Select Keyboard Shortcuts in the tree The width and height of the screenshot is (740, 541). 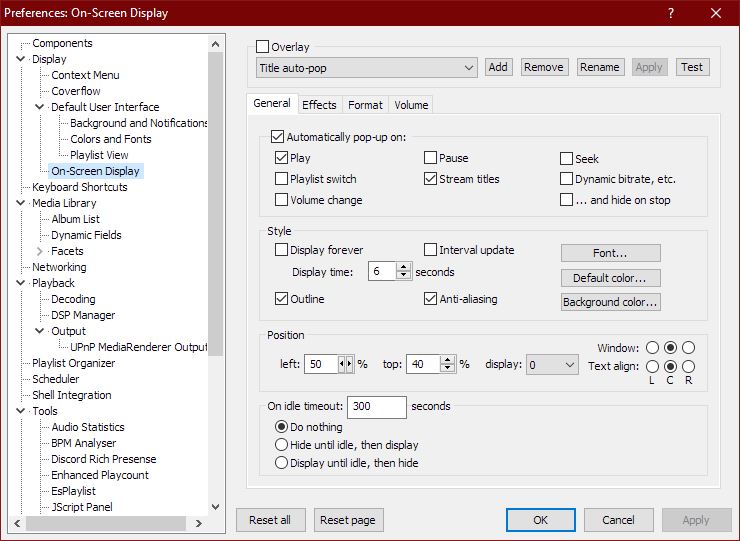tap(79, 187)
